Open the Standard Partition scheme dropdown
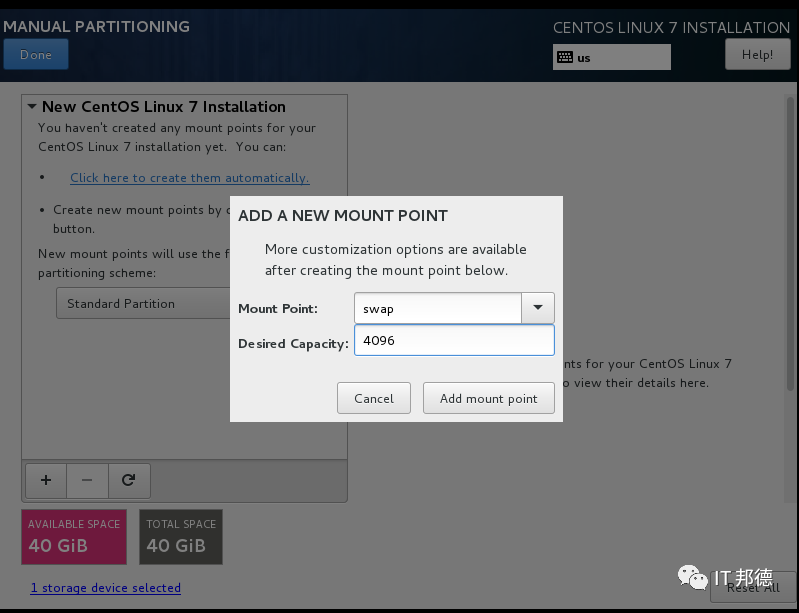 coord(143,303)
